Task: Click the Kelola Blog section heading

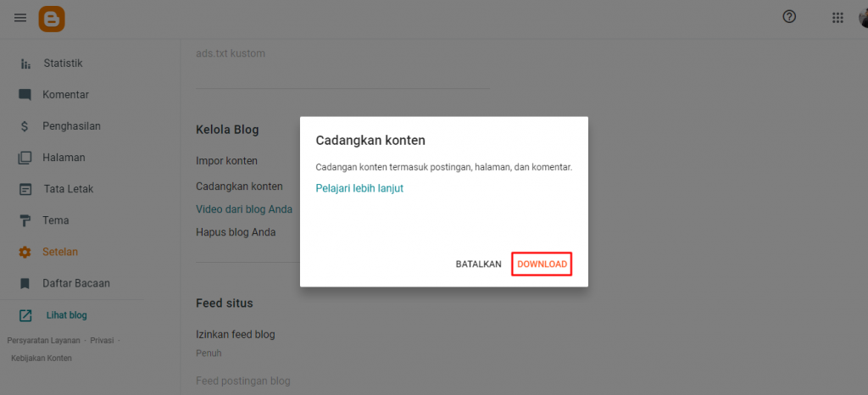Action: 227,130
